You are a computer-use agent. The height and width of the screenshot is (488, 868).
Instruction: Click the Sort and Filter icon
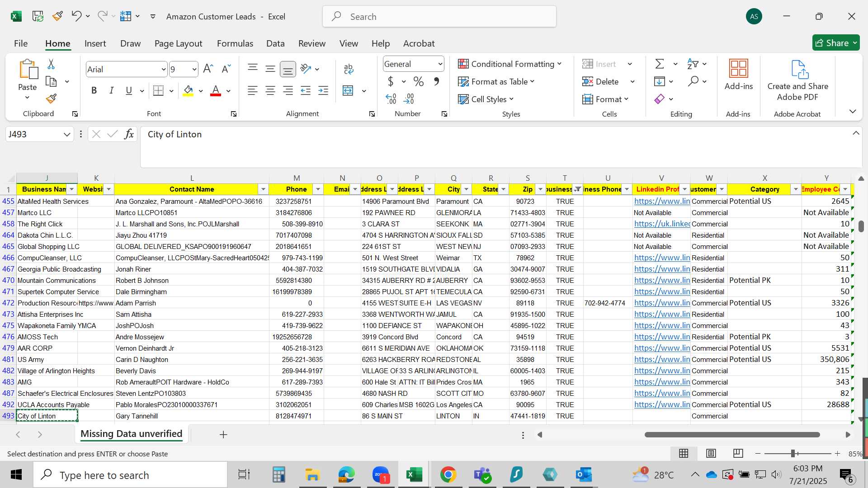click(693, 64)
